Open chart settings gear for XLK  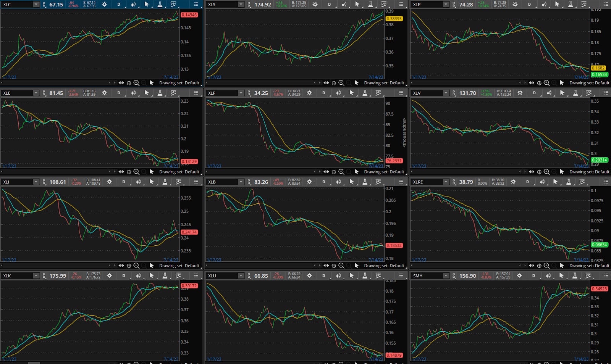109,275
